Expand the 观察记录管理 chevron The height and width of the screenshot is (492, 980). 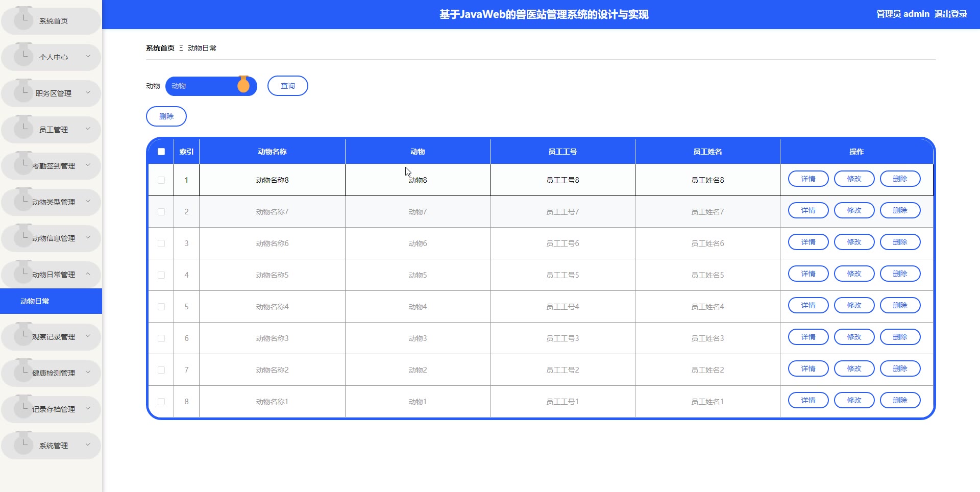88,336
